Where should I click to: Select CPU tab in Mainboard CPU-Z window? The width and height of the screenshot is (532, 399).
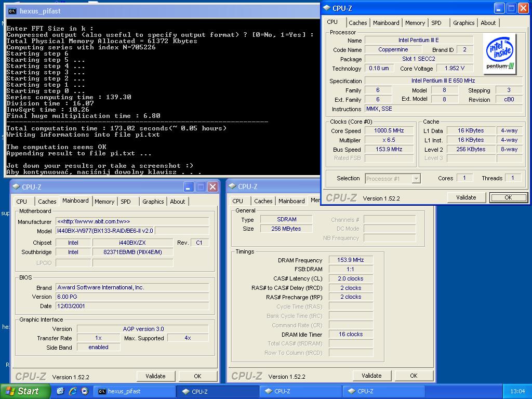(x=22, y=202)
